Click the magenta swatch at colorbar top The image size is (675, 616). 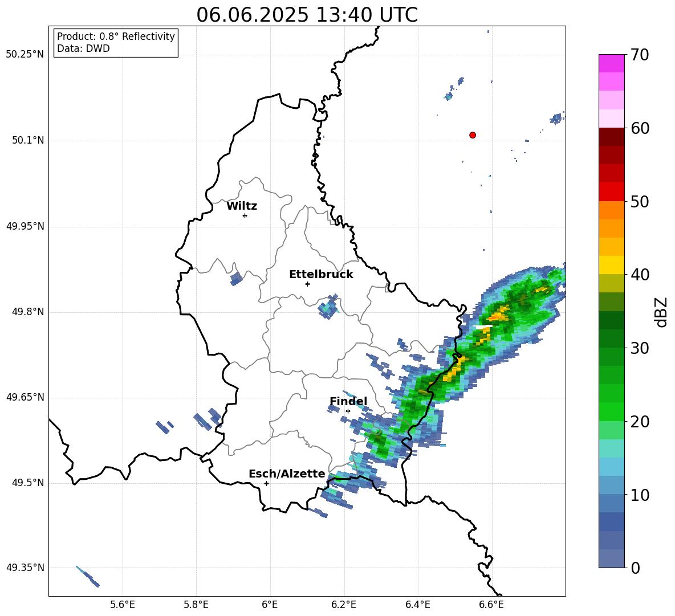tap(612, 63)
